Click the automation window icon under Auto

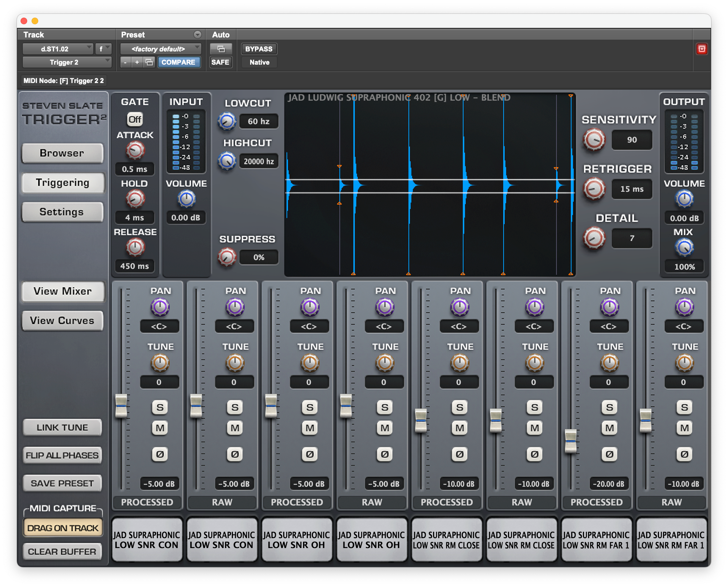tap(221, 49)
